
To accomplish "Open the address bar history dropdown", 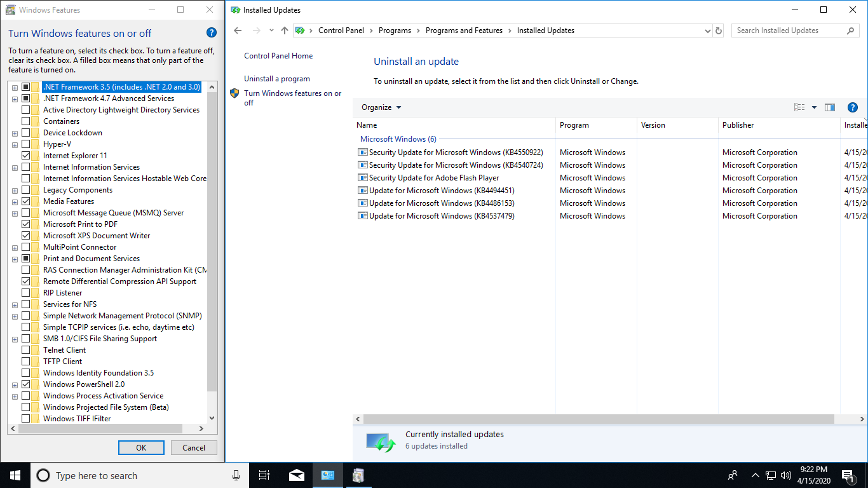I will pyautogui.click(x=708, y=30).
